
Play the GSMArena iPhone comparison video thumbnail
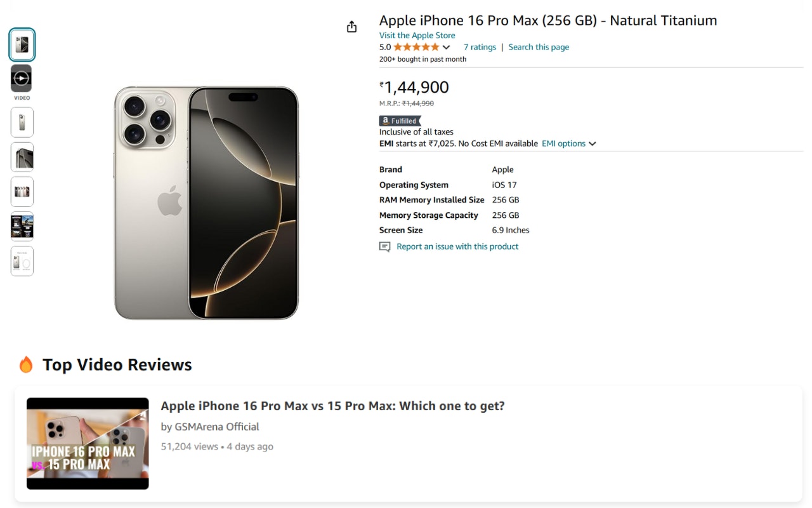88,443
